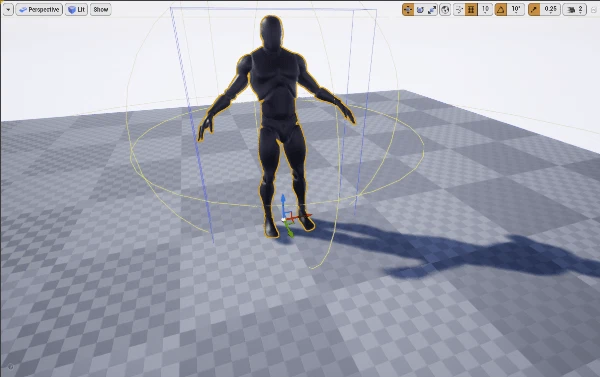The width and height of the screenshot is (600, 377).
Task: Open viewport options arrow menu
Action: click(x=8, y=10)
